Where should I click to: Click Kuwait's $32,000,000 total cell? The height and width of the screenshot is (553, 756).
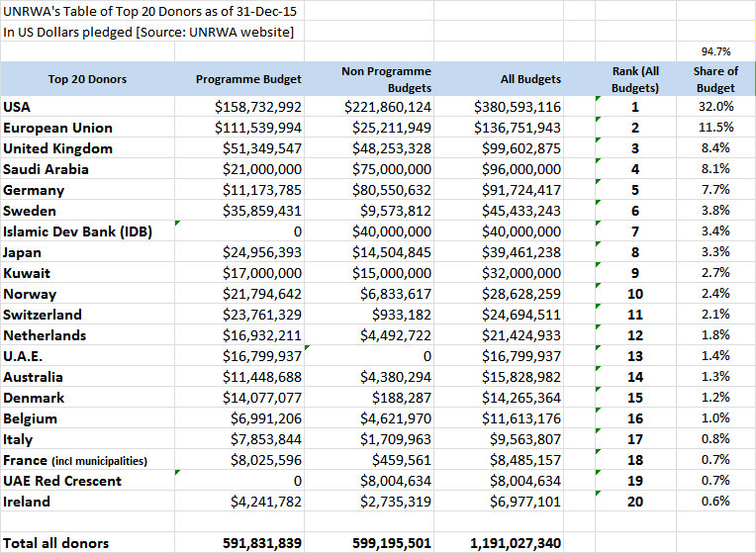pos(499,273)
